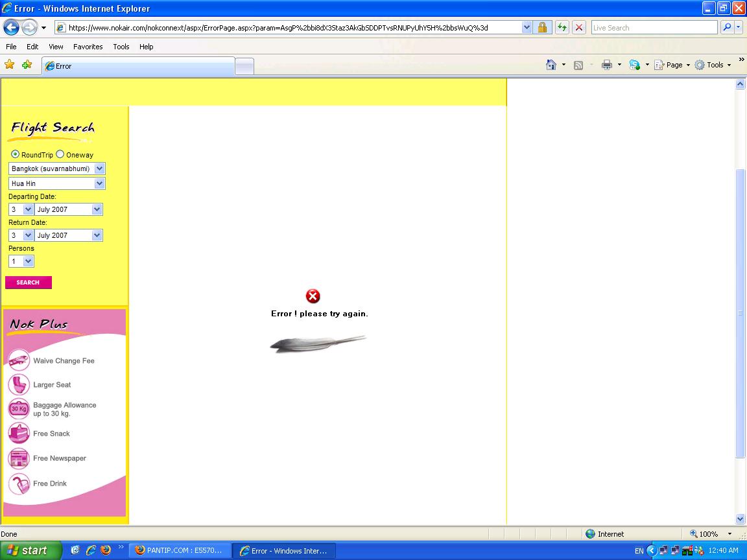Click the Live Search magnifier button
Image resolution: width=747 pixels, height=560 pixels.
click(726, 28)
